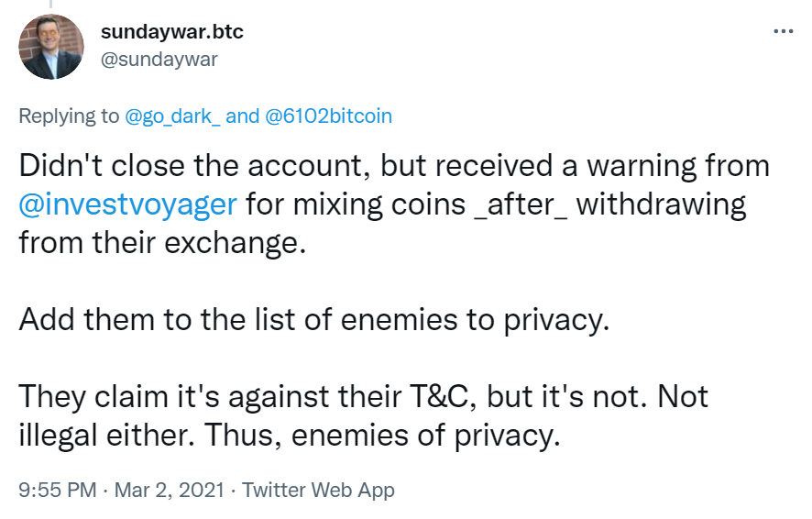Image resolution: width=812 pixels, height=519 pixels.
Task: Open the three-dot more options menu
Action: point(783,31)
